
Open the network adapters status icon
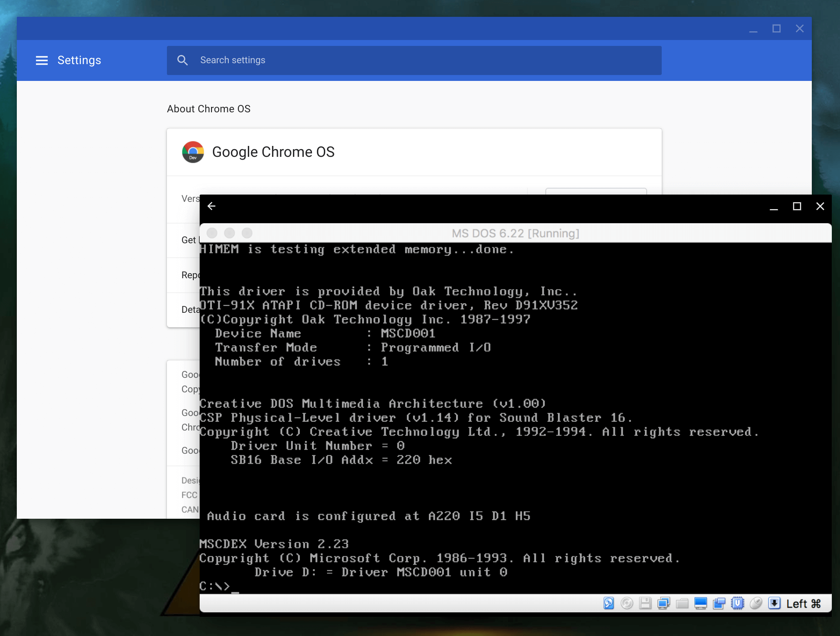[x=664, y=603]
